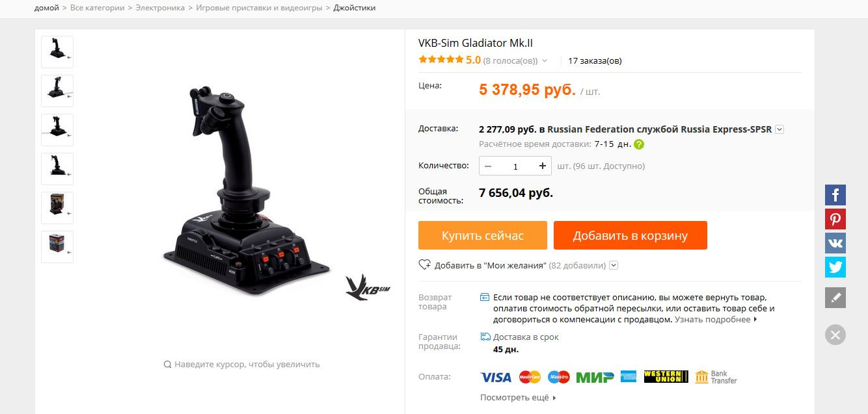This screenshot has width=868, height=414.
Task: Click Добавить в корзину button
Action: coord(631,235)
